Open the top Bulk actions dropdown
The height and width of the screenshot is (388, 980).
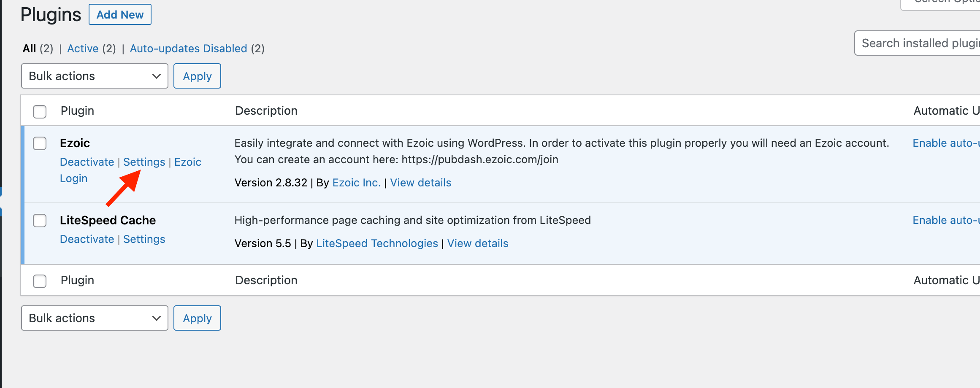[x=95, y=76]
